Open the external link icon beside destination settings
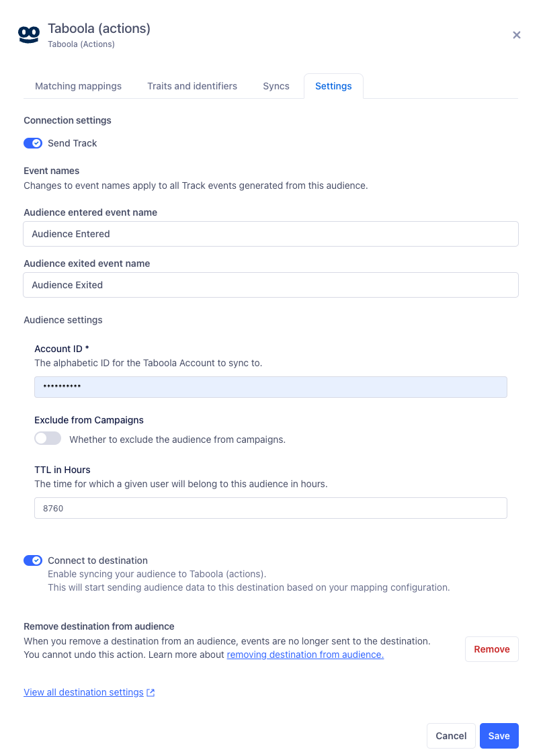The width and height of the screenshot is (545, 756). coord(149,692)
